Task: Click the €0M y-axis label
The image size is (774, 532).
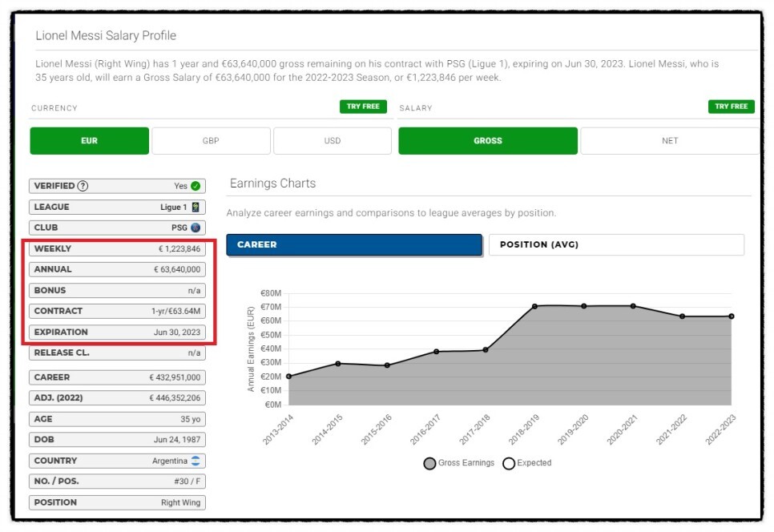Action: (273, 405)
